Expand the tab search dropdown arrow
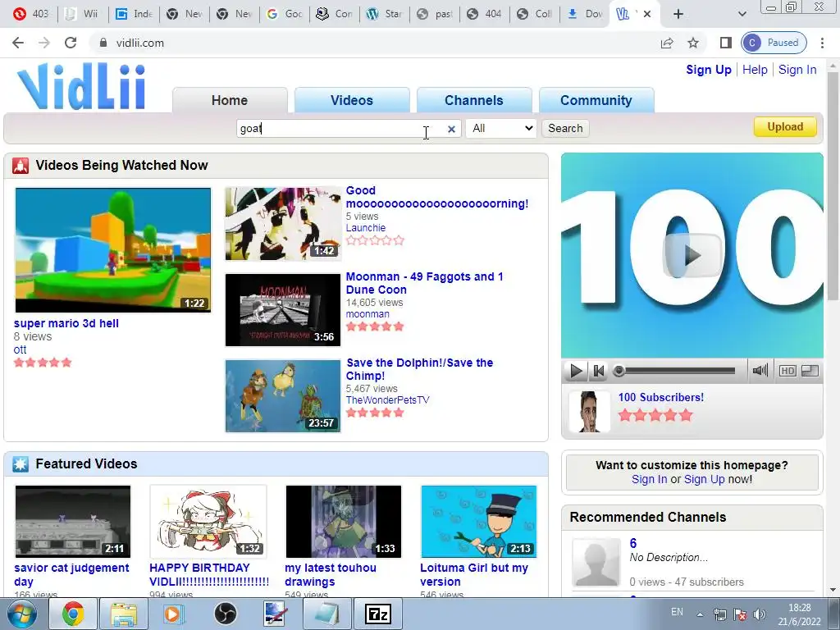This screenshot has width=840, height=630. click(x=742, y=14)
